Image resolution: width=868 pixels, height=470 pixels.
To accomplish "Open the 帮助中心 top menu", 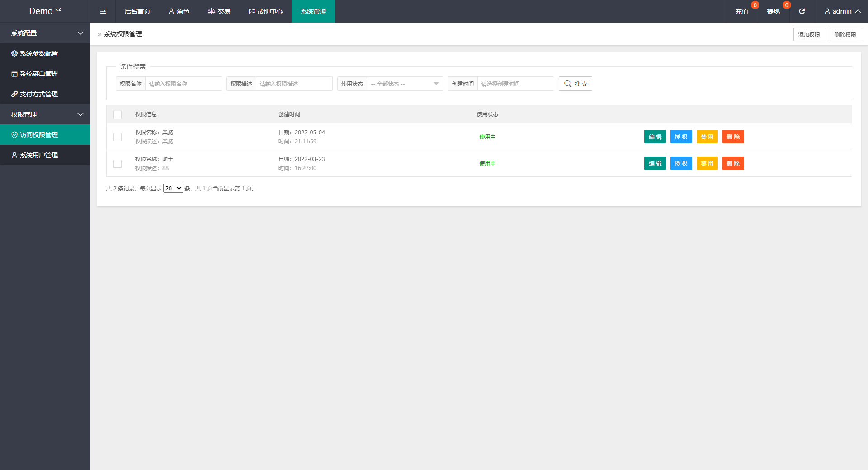I will pyautogui.click(x=265, y=11).
